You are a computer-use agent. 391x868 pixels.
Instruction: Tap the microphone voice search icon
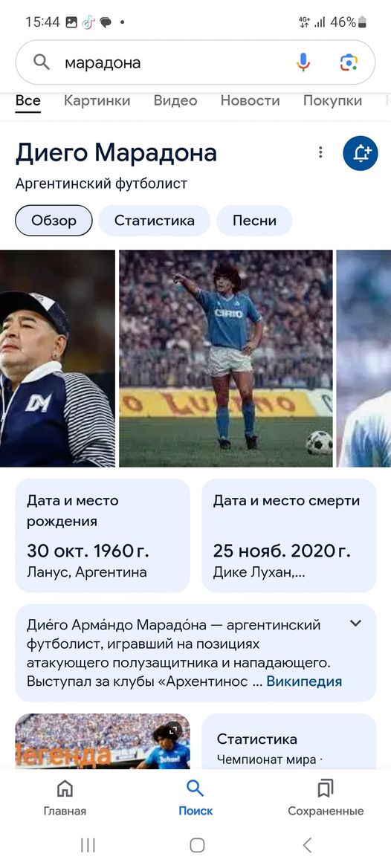303,62
